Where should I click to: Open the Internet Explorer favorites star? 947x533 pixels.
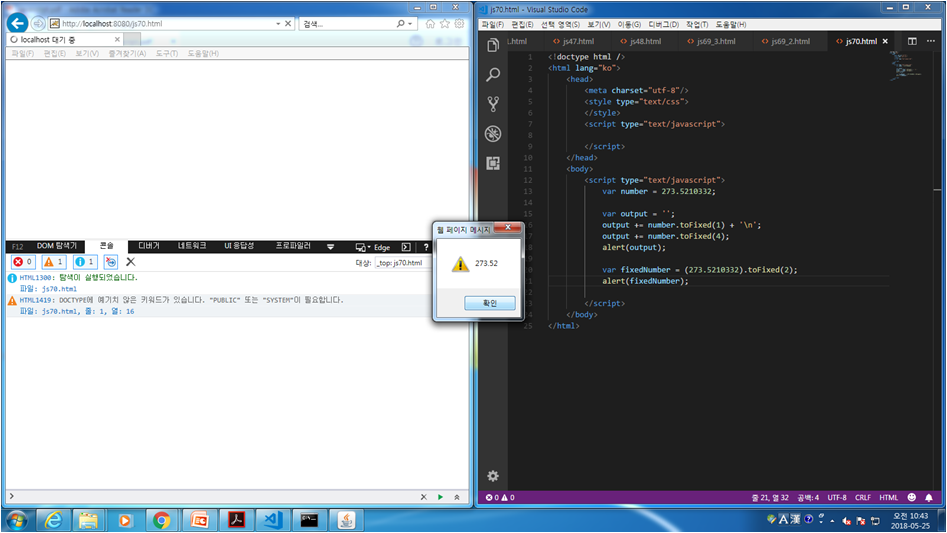pyautogui.click(x=445, y=24)
